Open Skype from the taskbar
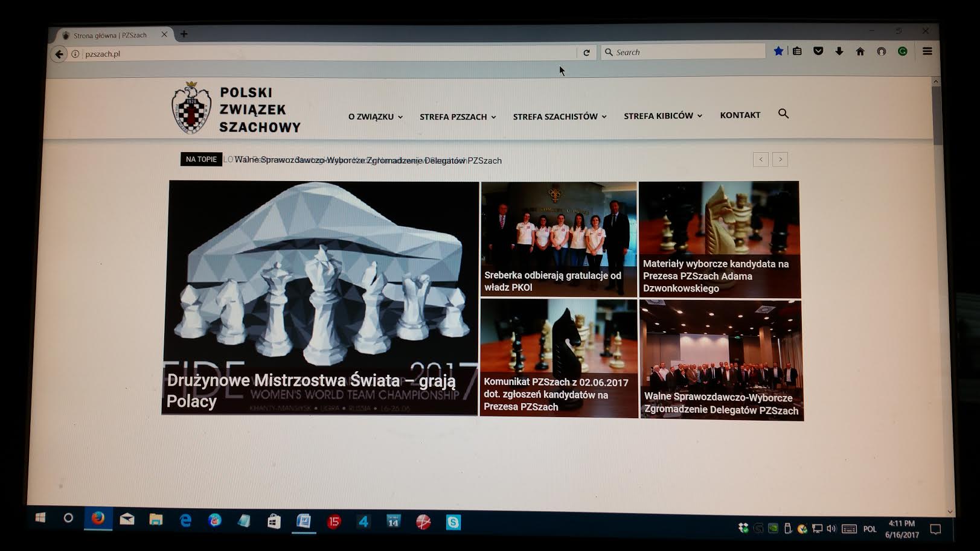 coord(453,522)
